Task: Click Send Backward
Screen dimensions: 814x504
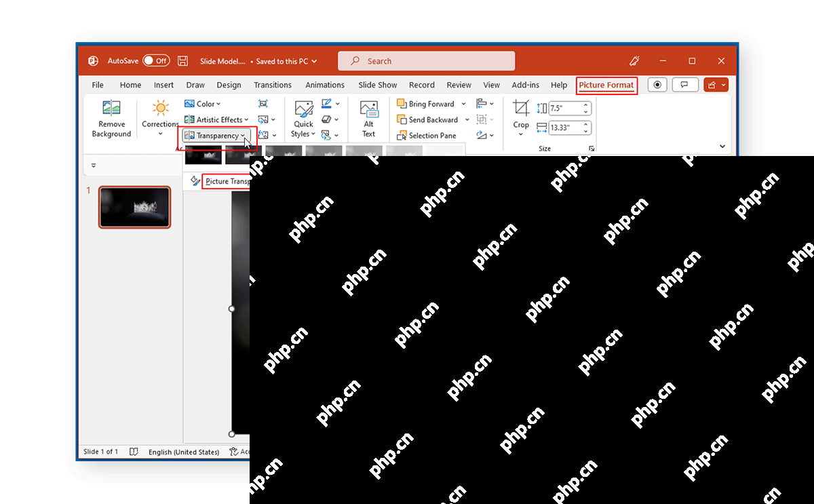Action: coord(427,119)
